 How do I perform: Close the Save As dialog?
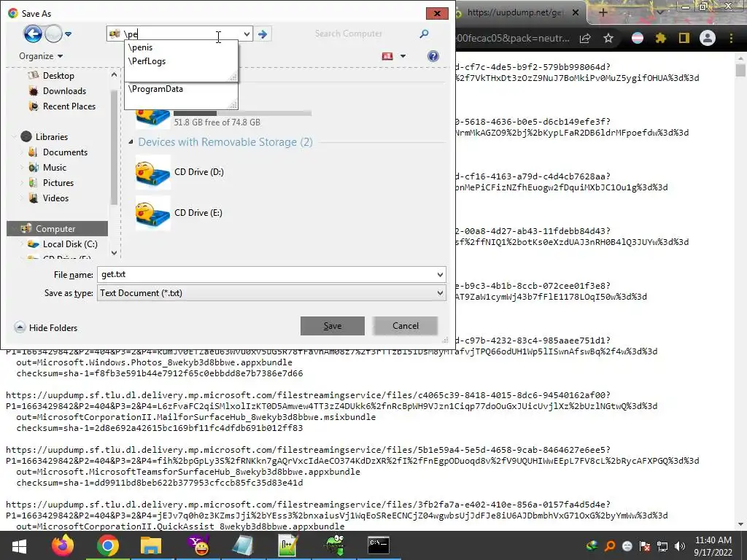coord(437,13)
